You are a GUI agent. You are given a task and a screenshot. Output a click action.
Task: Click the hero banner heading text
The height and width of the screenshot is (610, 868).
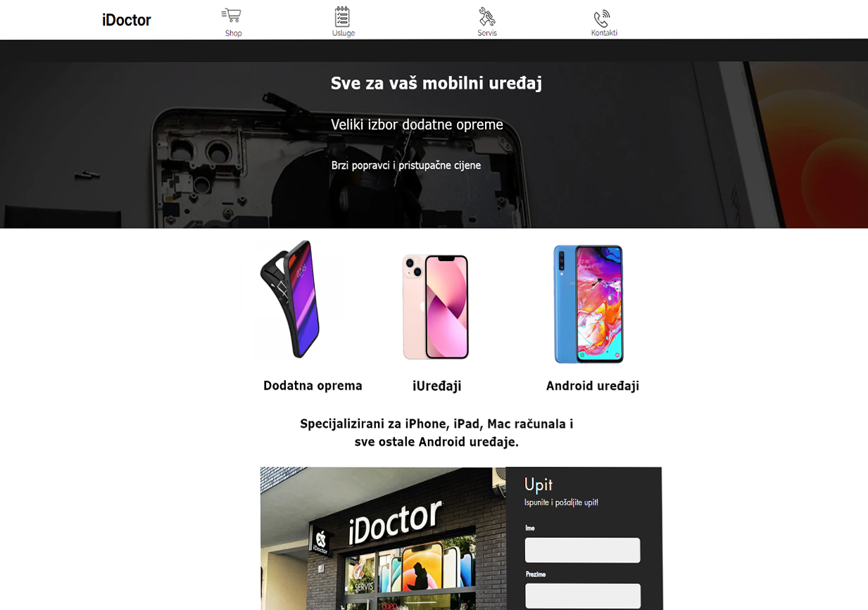coord(436,83)
